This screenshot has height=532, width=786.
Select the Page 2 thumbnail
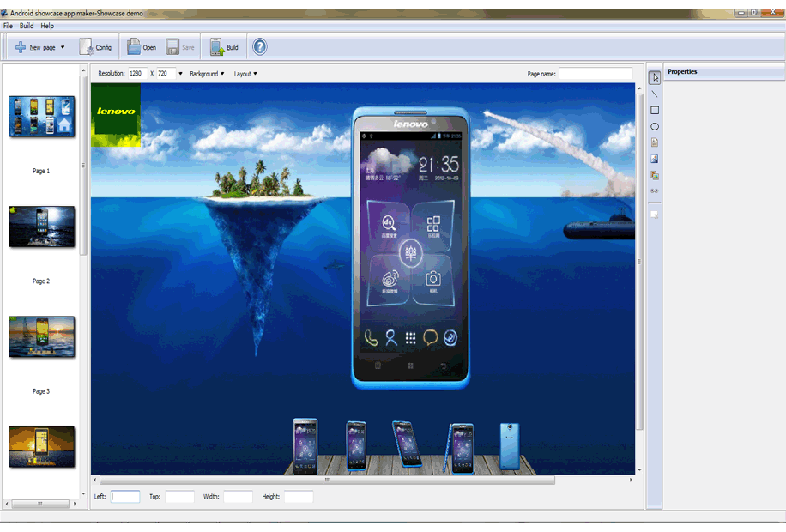click(41, 227)
